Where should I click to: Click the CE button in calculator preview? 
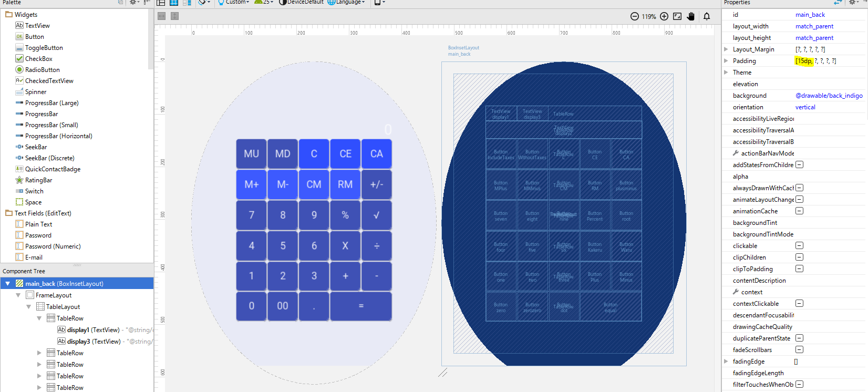point(345,154)
